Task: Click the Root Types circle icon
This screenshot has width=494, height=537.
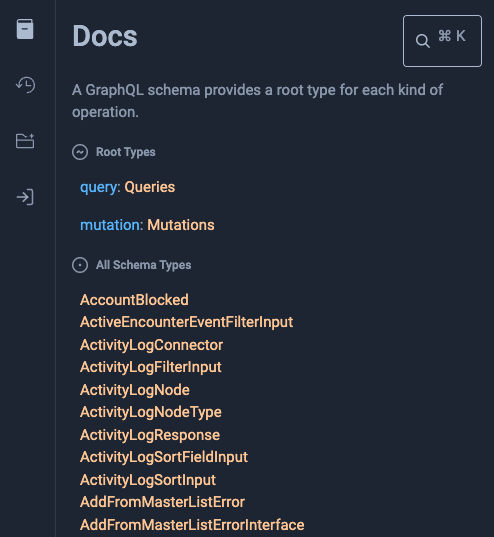Action: [x=80, y=152]
